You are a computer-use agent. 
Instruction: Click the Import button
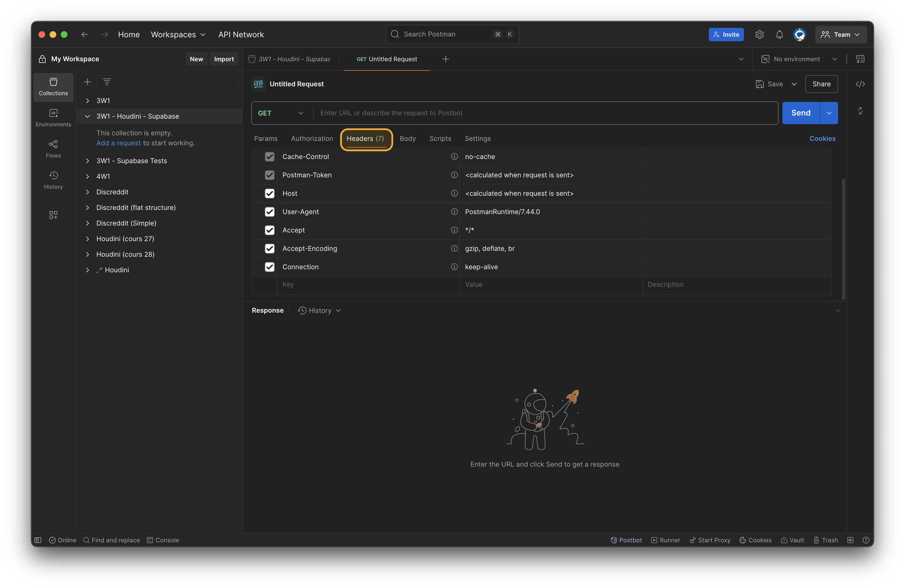click(x=224, y=59)
